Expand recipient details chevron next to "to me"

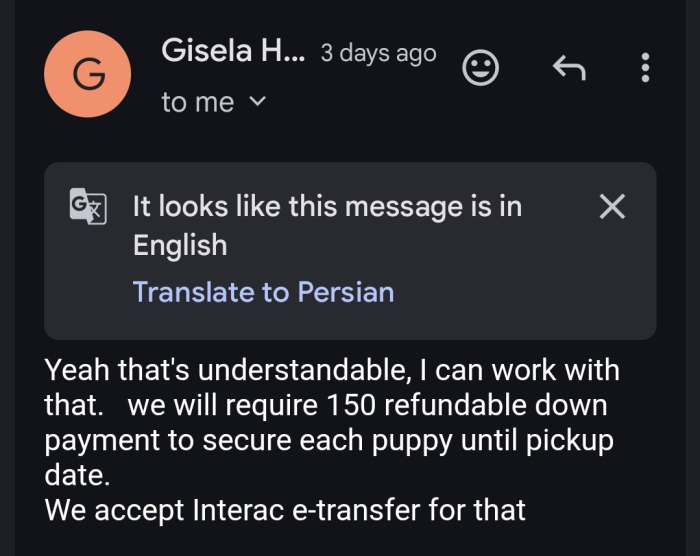257,101
